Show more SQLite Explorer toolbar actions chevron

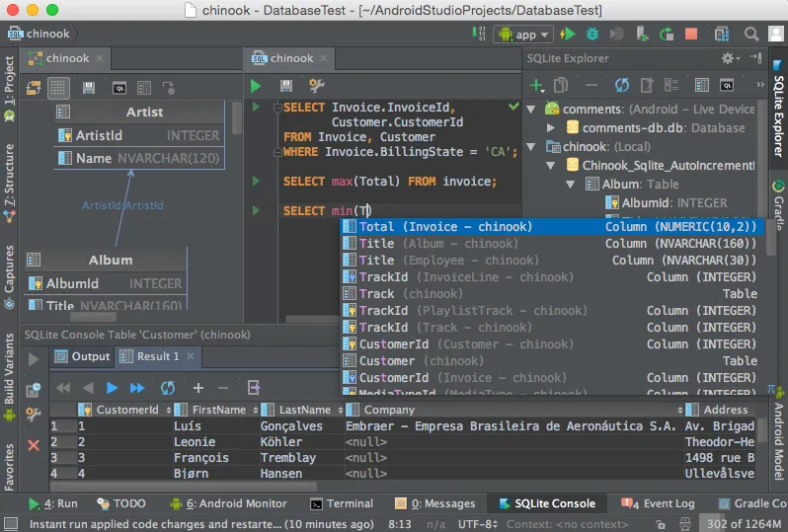[x=760, y=85]
